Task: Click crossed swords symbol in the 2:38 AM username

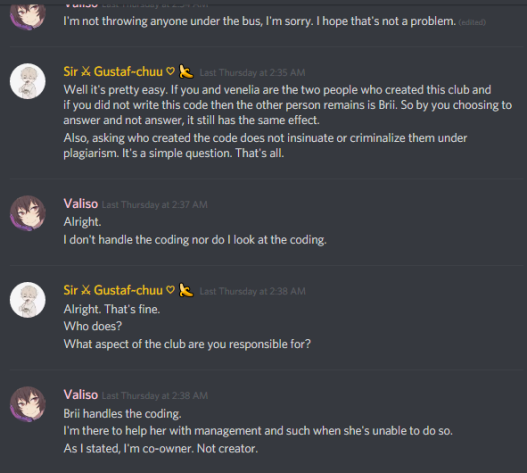Action: (86, 290)
